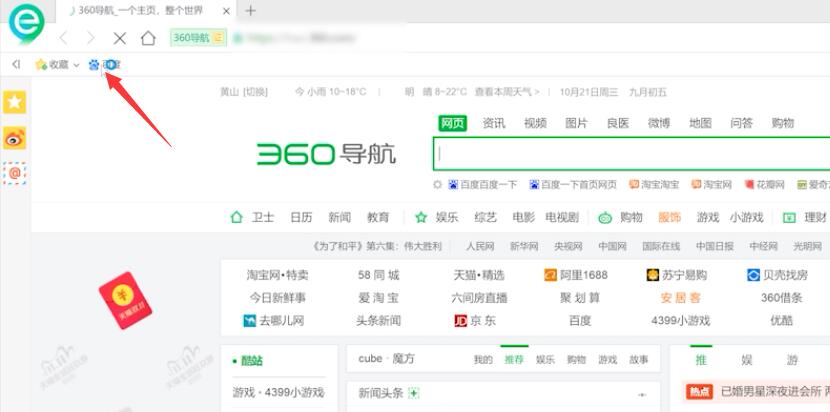Select the 良医 search tab

tap(618, 123)
